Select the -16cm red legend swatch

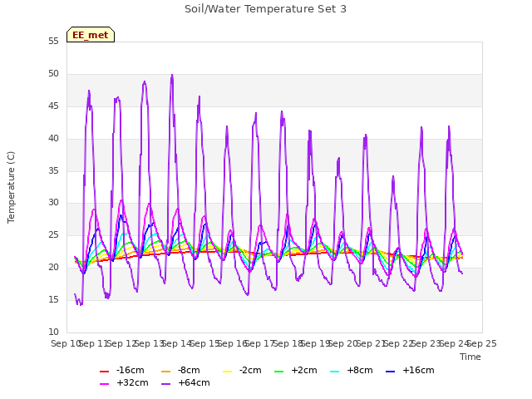pos(104,372)
